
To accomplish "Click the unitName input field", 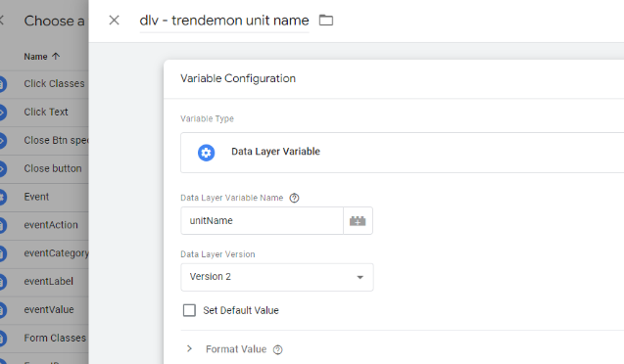I will click(262, 220).
